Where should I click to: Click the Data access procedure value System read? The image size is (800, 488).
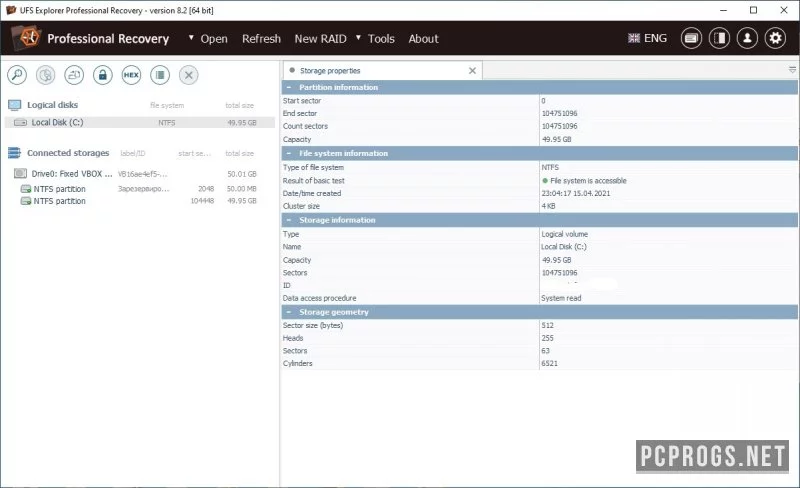point(561,298)
